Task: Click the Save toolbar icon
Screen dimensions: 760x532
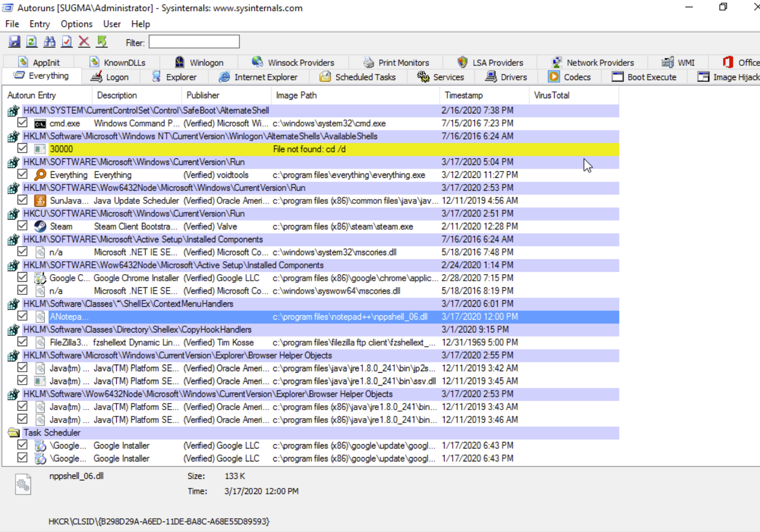Action: [x=14, y=42]
